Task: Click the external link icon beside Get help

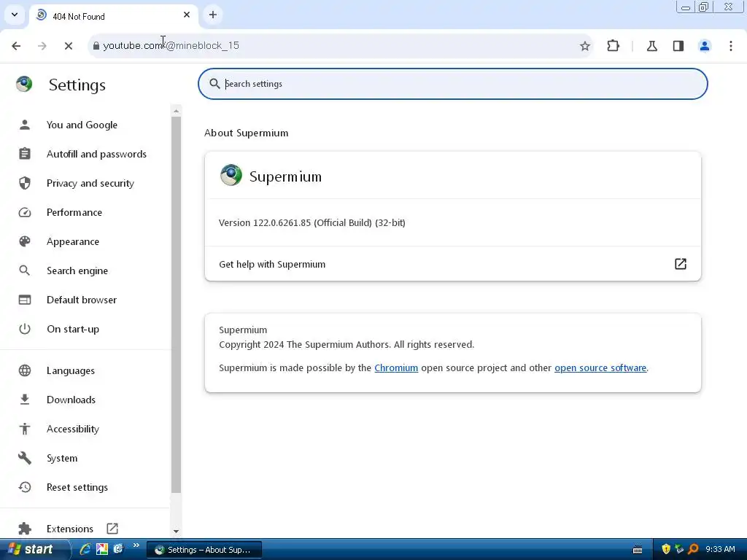Action: coord(681,264)
